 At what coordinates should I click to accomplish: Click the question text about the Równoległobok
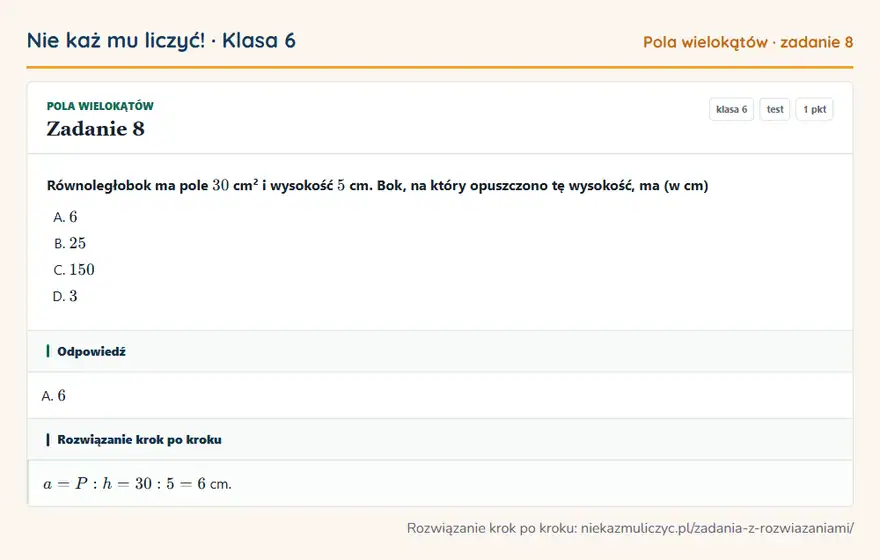click(x=377, y=186)
